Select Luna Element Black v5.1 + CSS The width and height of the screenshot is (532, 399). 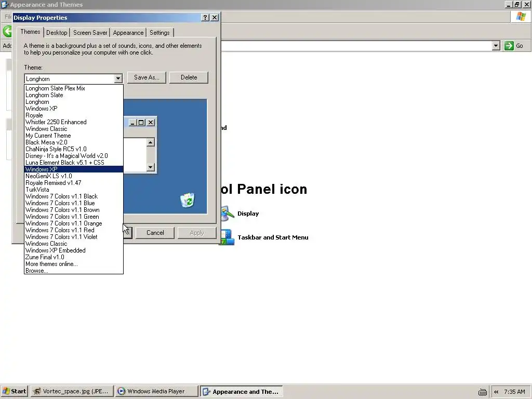pyautogui.click(x=74, y=163)
